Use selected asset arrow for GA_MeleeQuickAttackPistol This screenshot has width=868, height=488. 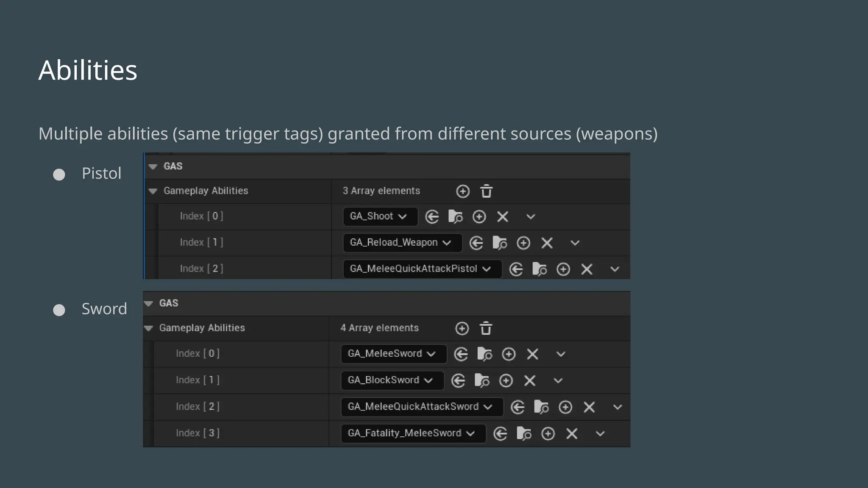pyautogui.click(x=516, y=269)
